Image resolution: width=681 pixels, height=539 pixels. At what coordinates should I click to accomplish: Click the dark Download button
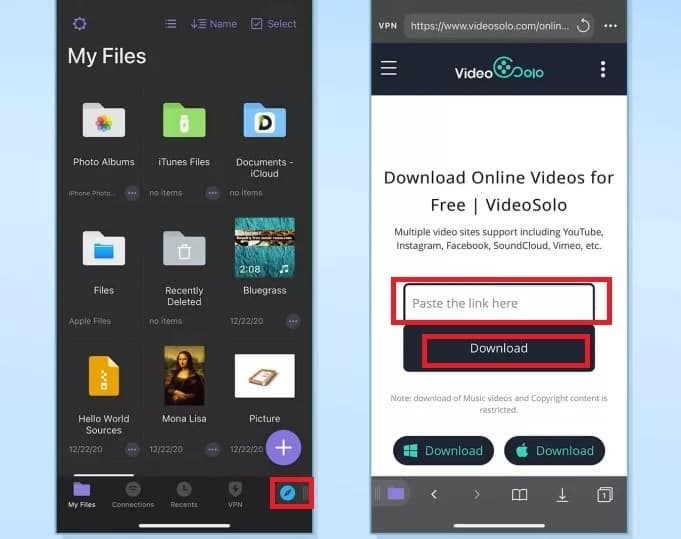(x=499, y=348)
